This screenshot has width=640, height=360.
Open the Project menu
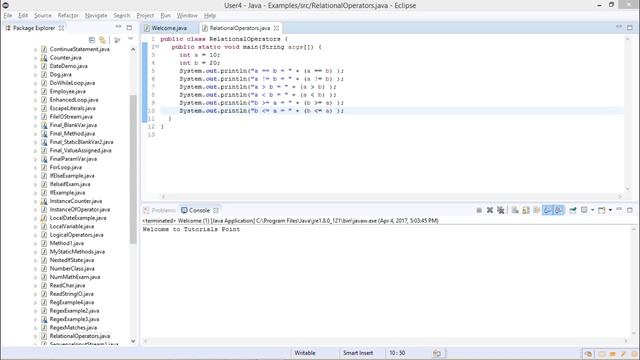(x=145, y=16)
